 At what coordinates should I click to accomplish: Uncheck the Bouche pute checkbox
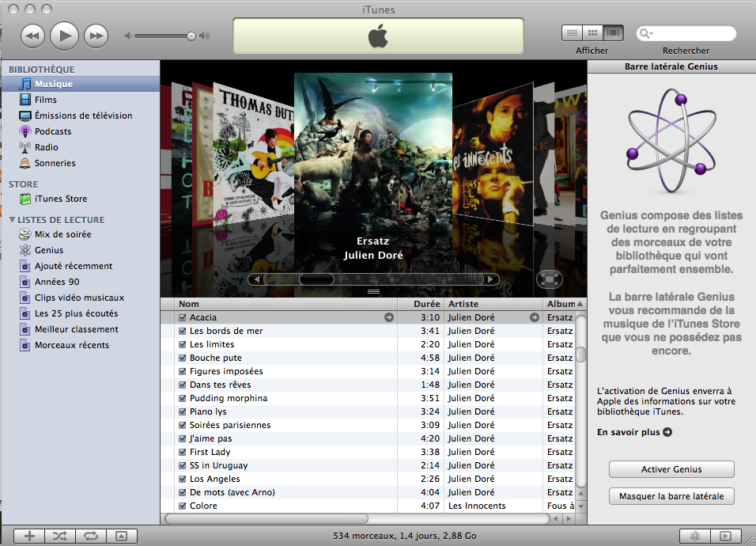click(x=182, y=358)
